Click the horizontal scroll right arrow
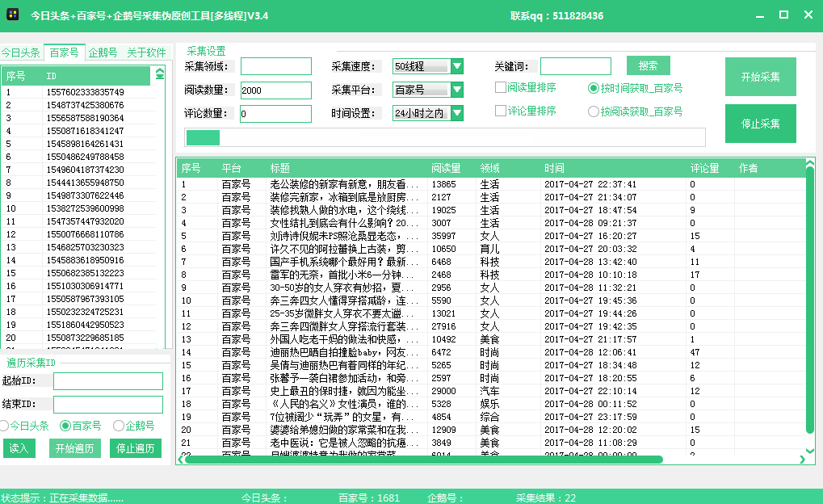 pos(801,460)
